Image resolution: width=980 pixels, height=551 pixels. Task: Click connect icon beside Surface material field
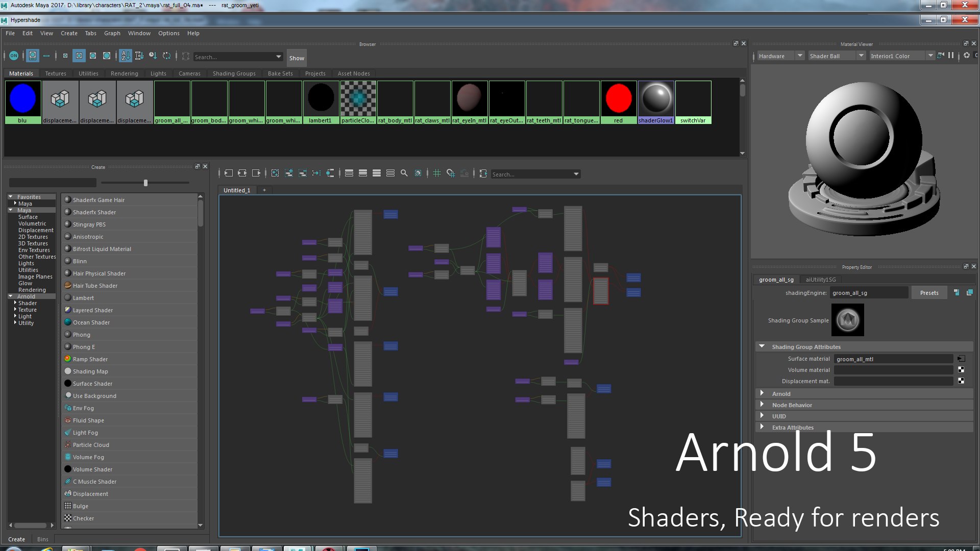point(961,359)
